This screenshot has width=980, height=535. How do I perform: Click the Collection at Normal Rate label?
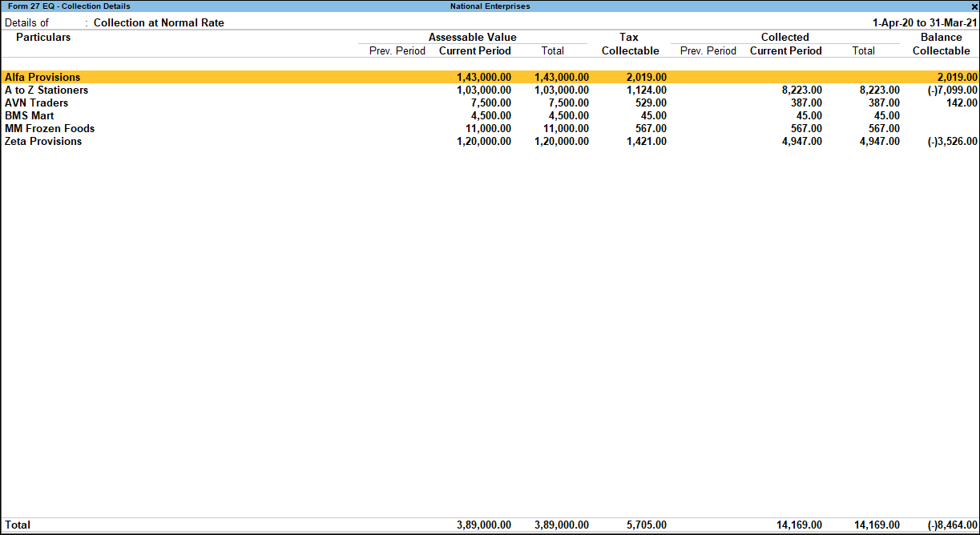coord(158,22)
